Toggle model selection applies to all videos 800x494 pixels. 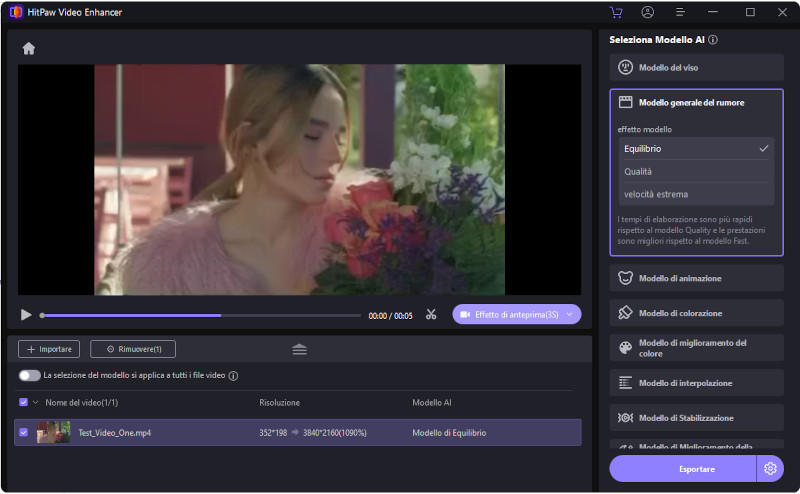click(30, 376)
